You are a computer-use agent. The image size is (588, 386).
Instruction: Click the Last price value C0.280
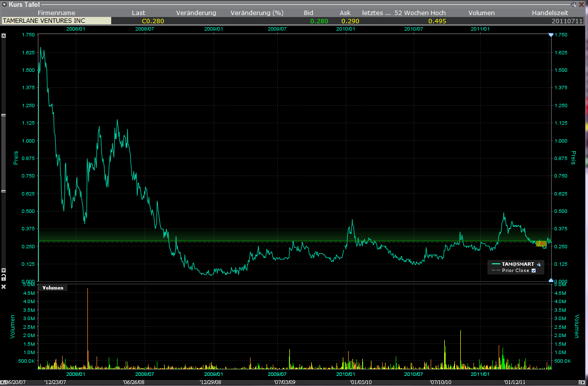point(153,21)
